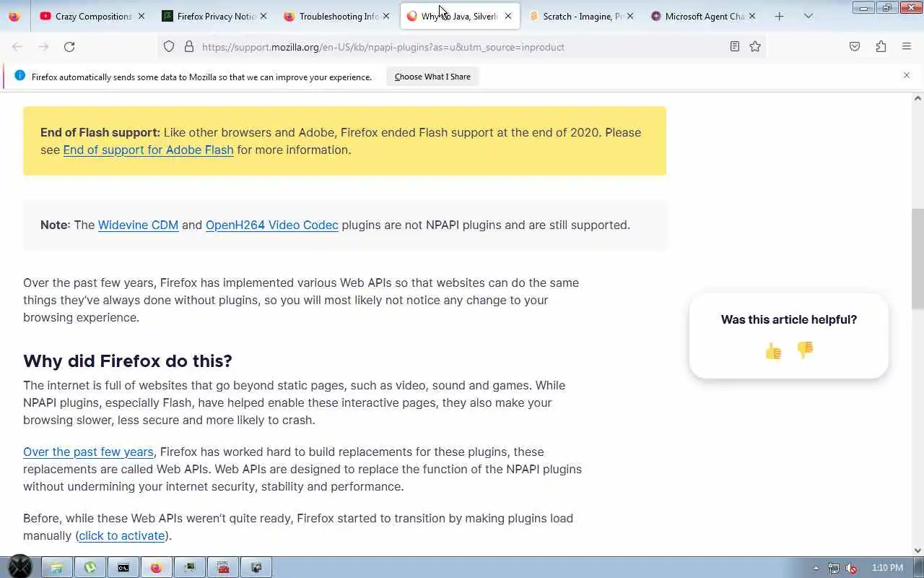Click the 1:10 PM system clock
924x578 pixels.
[x=887, y=568]
